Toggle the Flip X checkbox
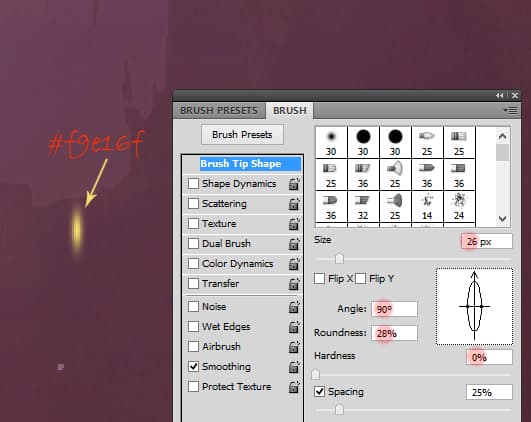The image size is (531, 422). 319,279
